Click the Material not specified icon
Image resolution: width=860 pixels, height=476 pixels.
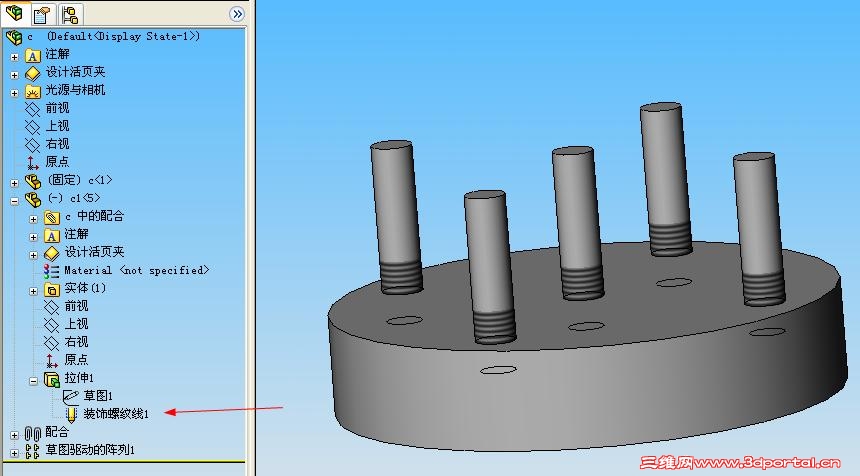pyautogui.click(x=52, y=271)
